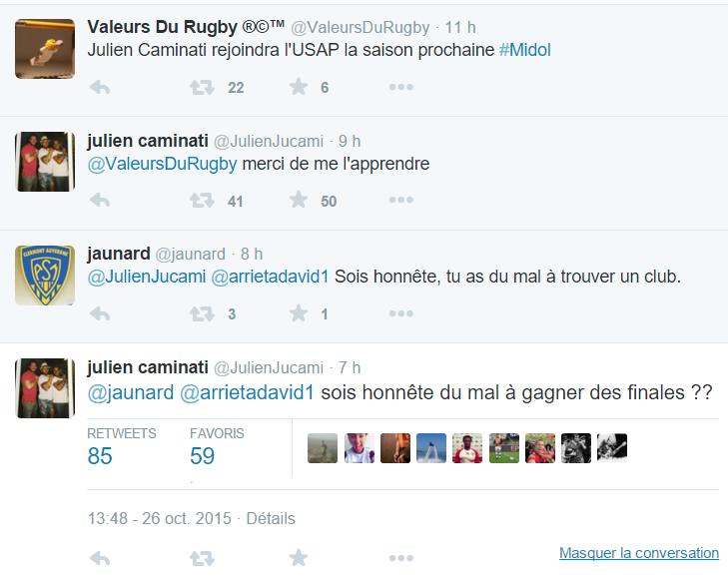Retweet the Valeurs Du Rugby tweet
The image size is (728, 582).
(x=202, y=87)
